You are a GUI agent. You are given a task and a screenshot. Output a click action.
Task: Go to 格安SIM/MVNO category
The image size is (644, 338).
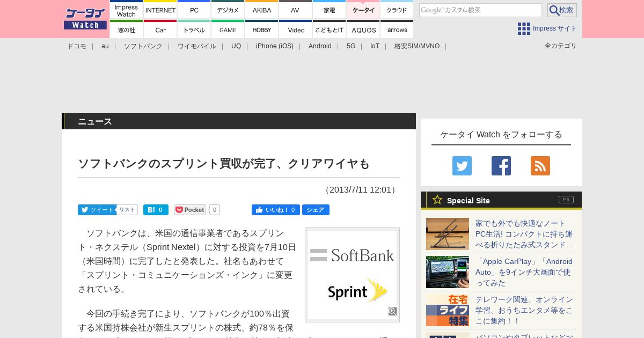click(x=417, y=46)
